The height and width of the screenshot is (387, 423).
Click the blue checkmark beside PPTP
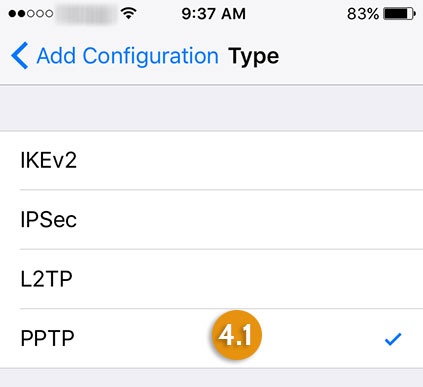[393, 339]
